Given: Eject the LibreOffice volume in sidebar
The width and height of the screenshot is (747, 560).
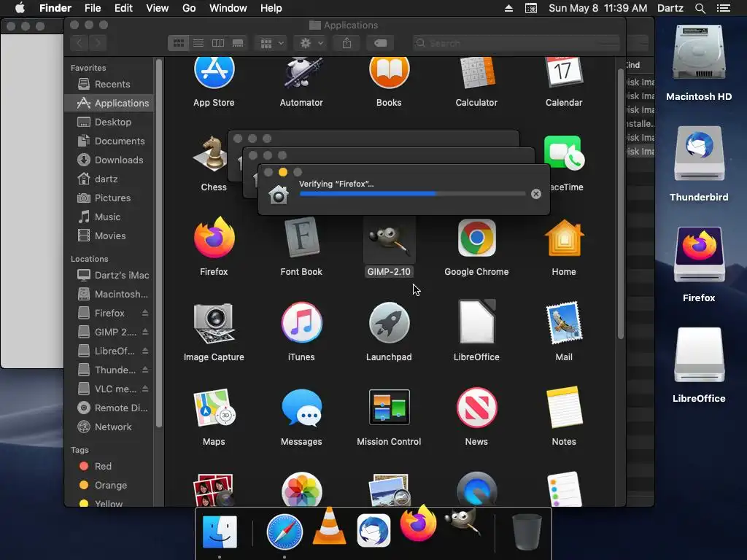Looking at the screenshot, I should pos(145,351).
